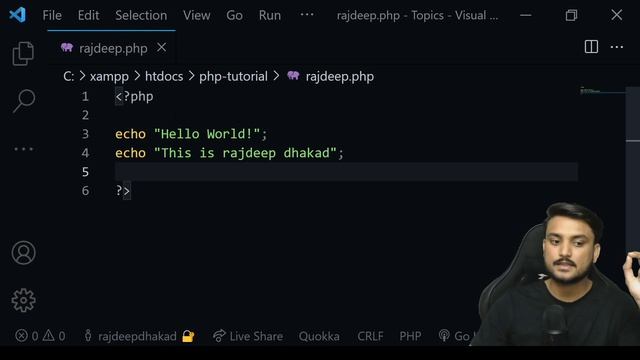Click the echo keyword on line 4
640x360 pixels.
pyautogui.click(x=131, y=153)
